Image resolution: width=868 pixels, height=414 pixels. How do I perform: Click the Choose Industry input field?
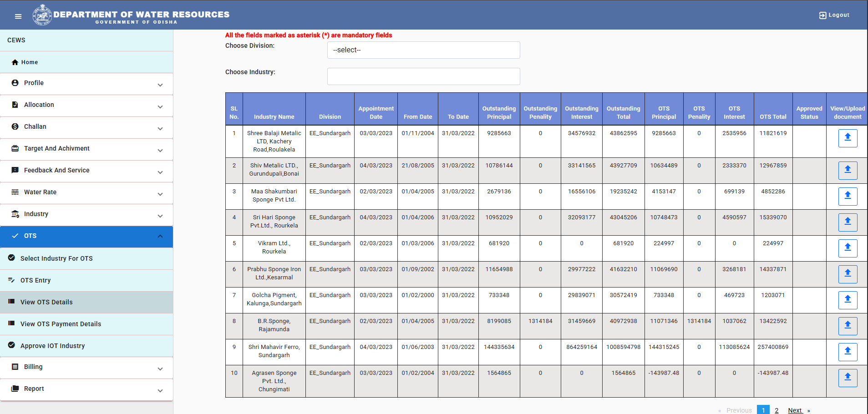point(423,76)
